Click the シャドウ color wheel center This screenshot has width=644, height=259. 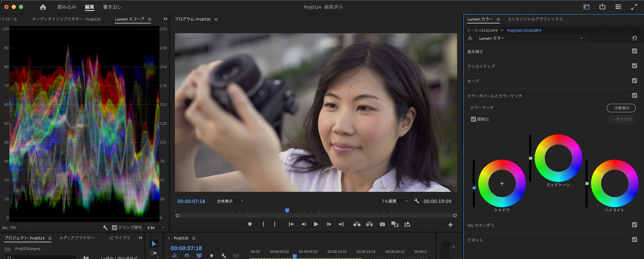point(502,183)
